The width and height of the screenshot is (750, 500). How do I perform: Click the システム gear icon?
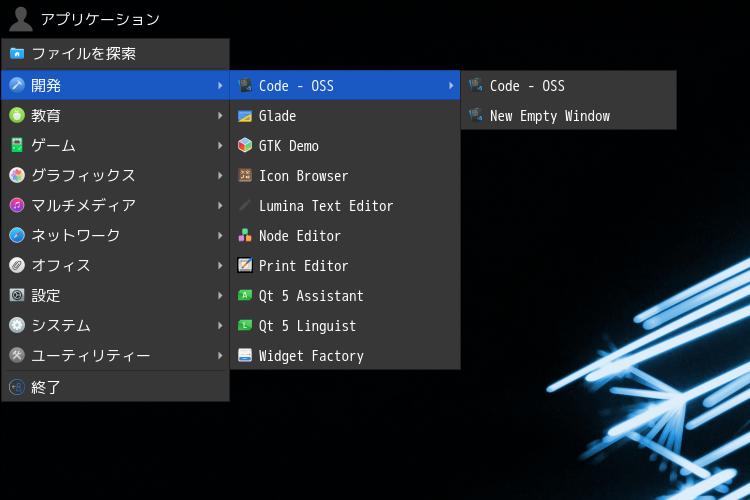pyautogui.click(x=17, y=325)
